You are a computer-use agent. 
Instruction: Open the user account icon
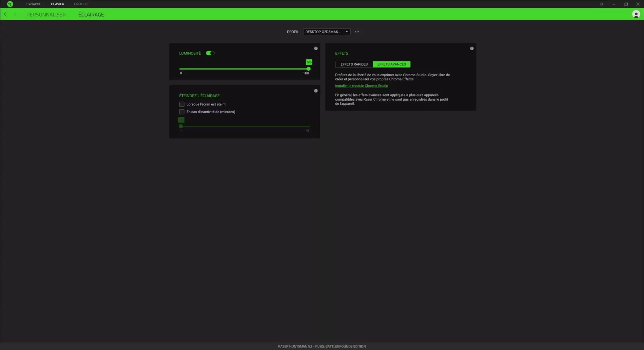point(636,14)
